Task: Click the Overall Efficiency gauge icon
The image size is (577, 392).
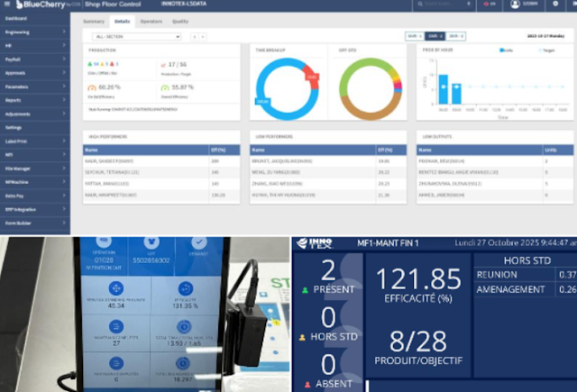Action: tap(165, 88)
